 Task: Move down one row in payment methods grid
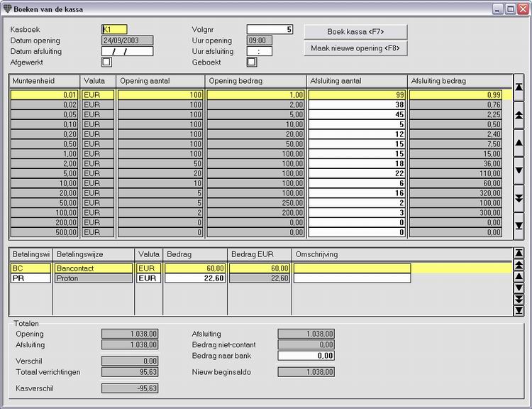click(x=519, y=288)
